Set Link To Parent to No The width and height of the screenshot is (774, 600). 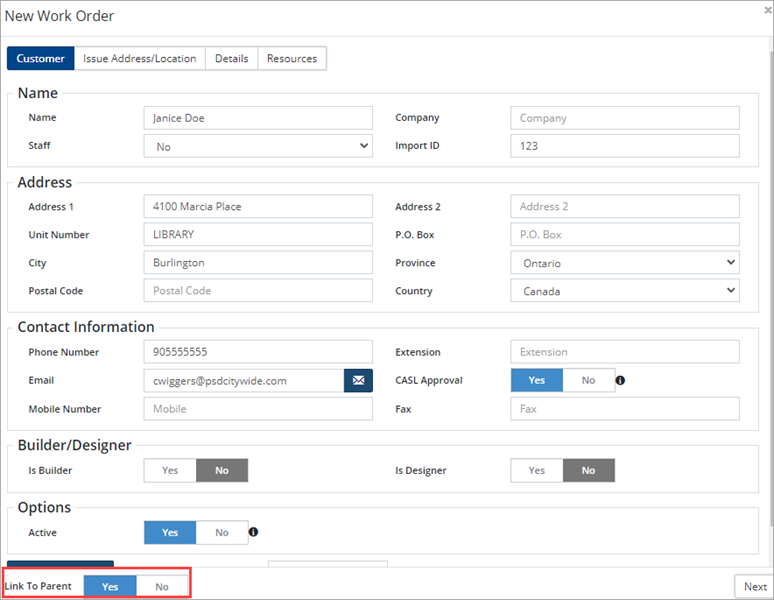coord(162,587)
